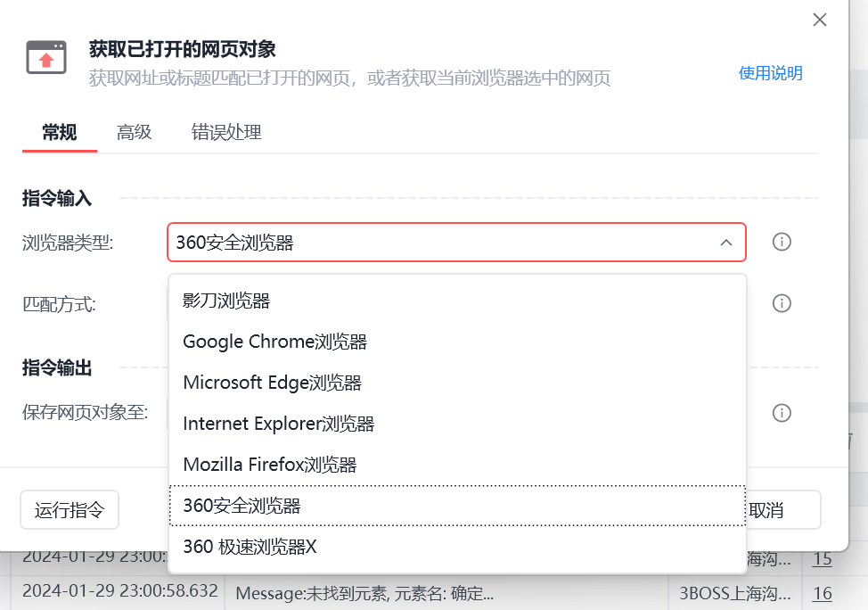Screen dimensions: 868x610
Task: Switch to the 常规 tab
Action: coord(59,132)
